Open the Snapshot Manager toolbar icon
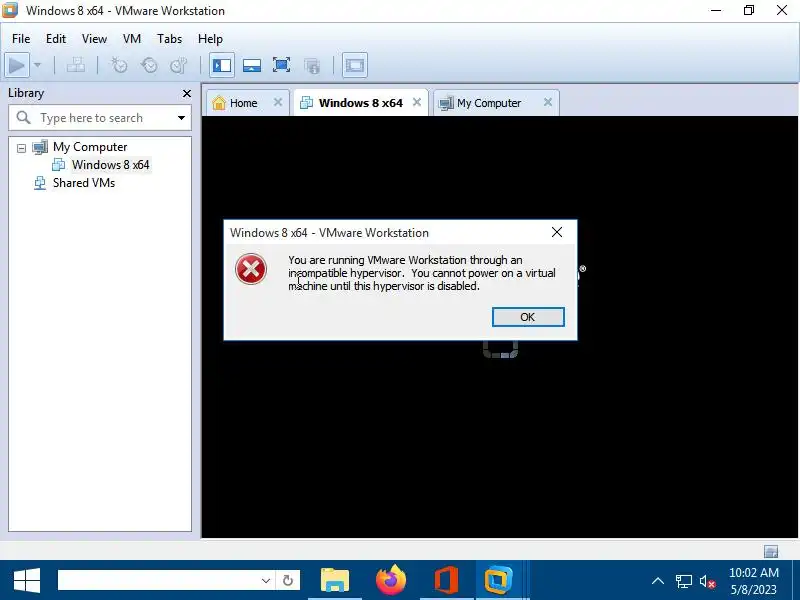Screen dimensions: 800x600 pyautogui.click(x=179, y=65)
